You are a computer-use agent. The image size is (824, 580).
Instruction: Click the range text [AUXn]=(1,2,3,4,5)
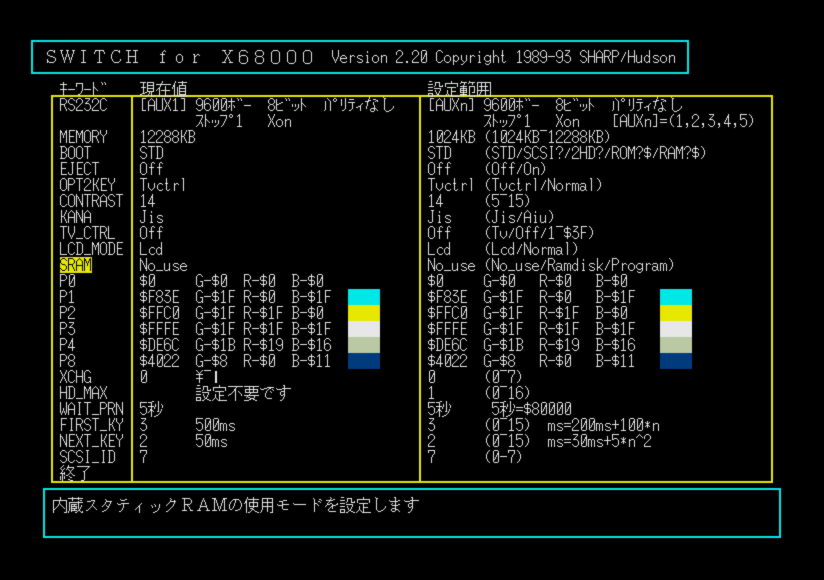tap(683, 121)
